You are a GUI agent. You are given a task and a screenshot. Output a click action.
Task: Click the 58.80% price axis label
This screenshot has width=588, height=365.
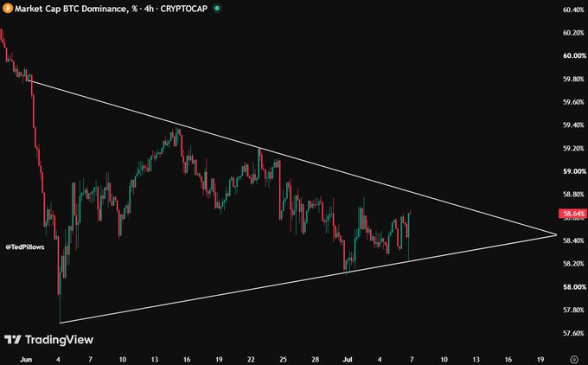click(574, 194)
